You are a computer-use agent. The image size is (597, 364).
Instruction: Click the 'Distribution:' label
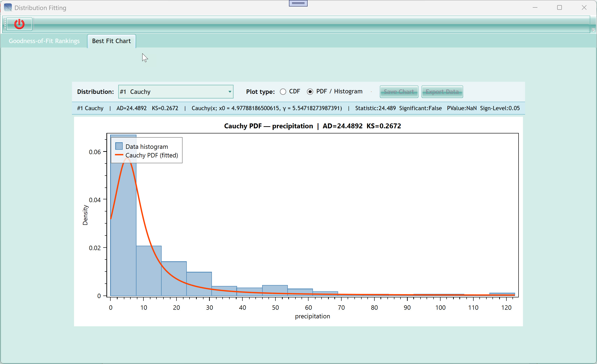click(x=95, y=92)
